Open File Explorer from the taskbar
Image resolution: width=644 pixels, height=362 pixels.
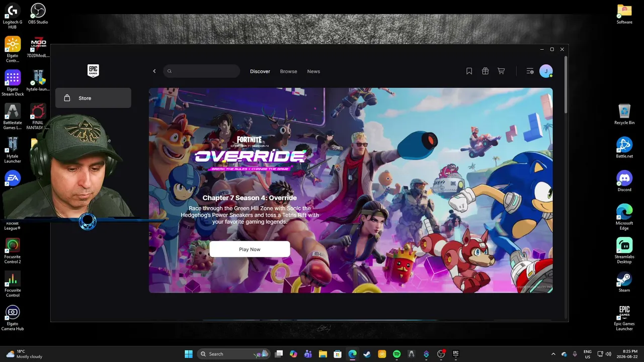point(323,354)
